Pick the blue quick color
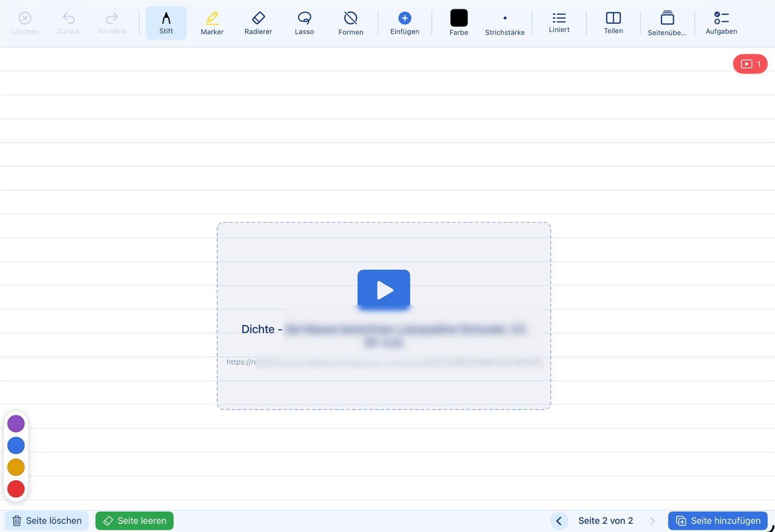775x532 pixels. (x=16, y=445)
